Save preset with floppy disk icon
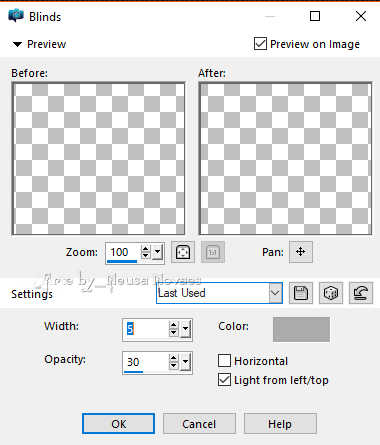Image resolution: width=380 pixels, height=445 pixels. pyautogui.click(x=301, y=293)
